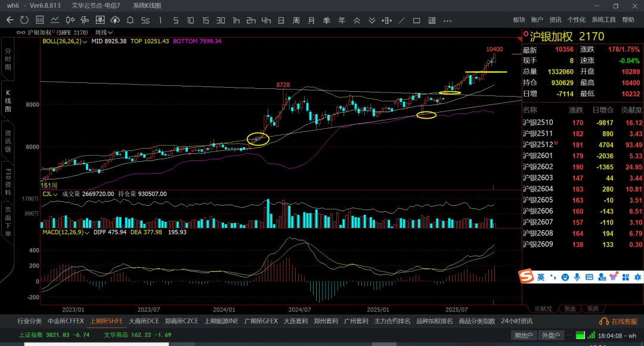Image resolution: width=644 pixels, height=346 pixels.
Task: Open the 24小时资讯 tab
Action: pyautogui.click(x=516, y=322)
